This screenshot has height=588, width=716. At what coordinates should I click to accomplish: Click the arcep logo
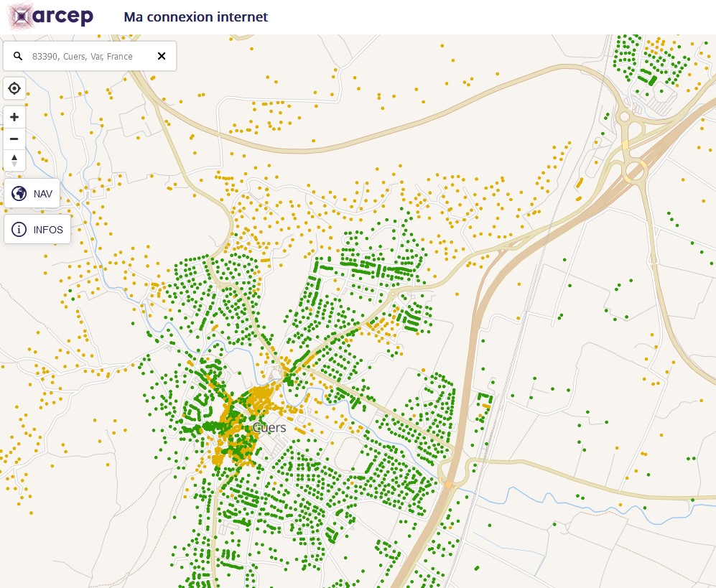click(x=51, y=17)
